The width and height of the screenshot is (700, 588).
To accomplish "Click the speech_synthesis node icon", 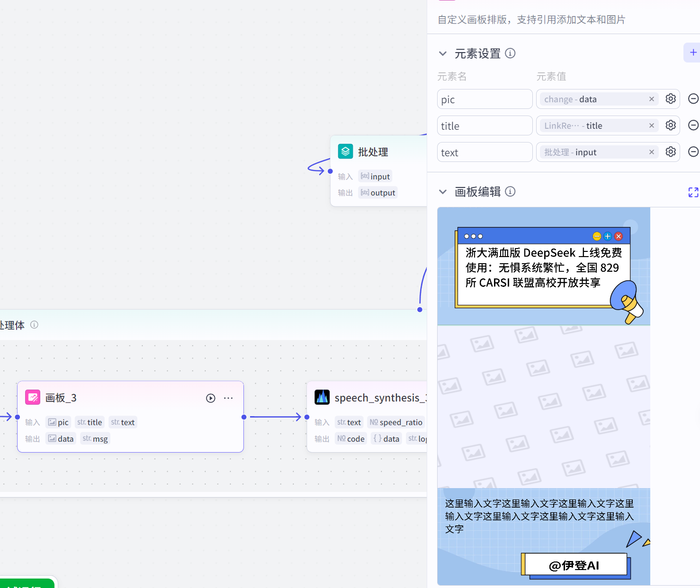I will pos(322,397).
